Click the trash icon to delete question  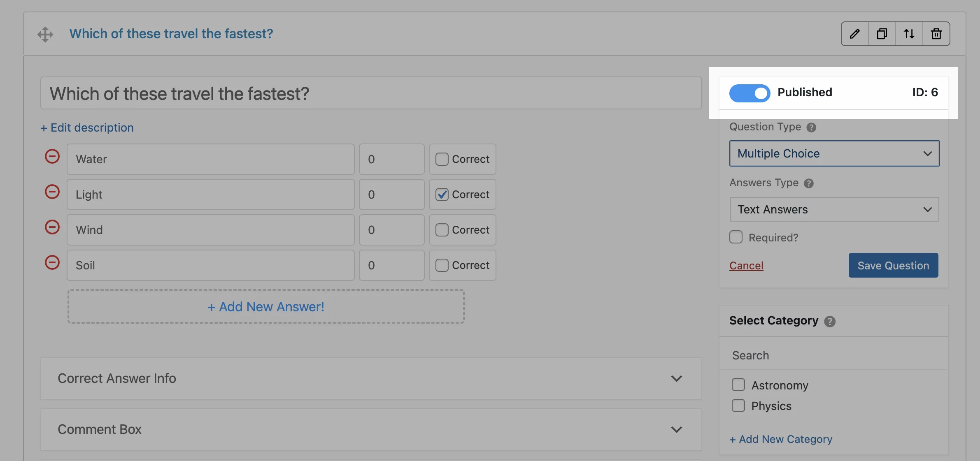click(936, 34)
